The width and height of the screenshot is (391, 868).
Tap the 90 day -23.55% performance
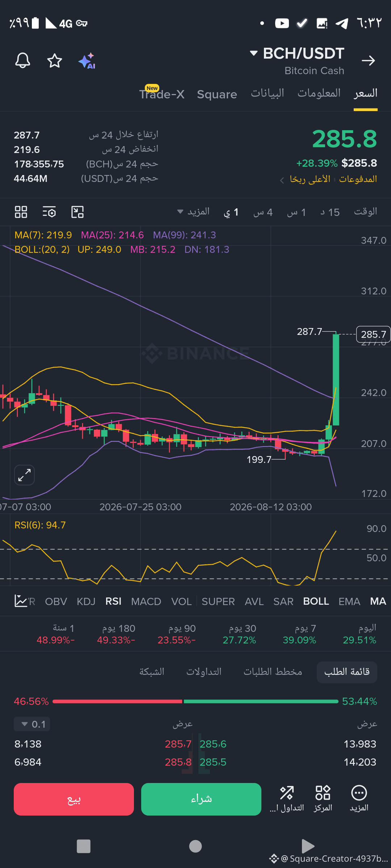pyautogui.click(x=177, y=634)
